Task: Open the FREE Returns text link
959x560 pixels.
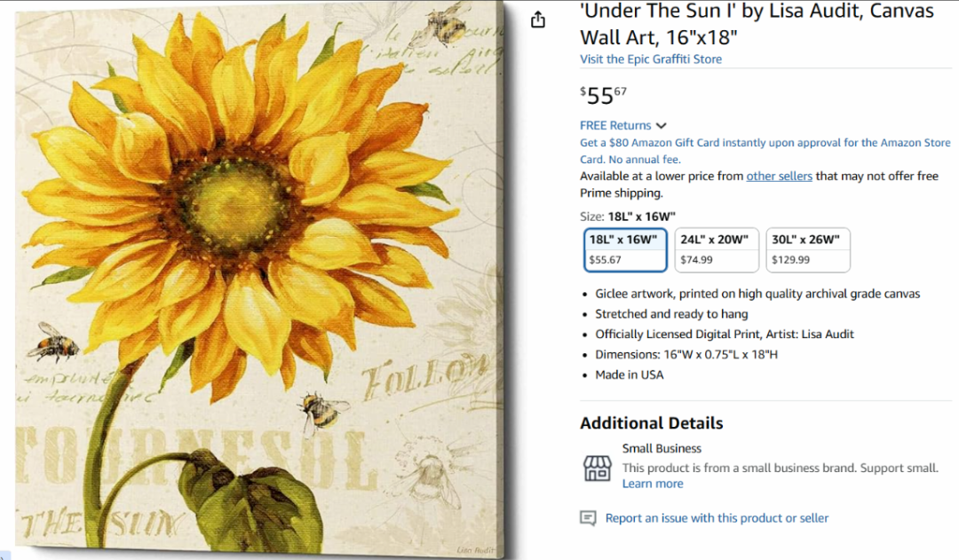Action: point(615,125)
